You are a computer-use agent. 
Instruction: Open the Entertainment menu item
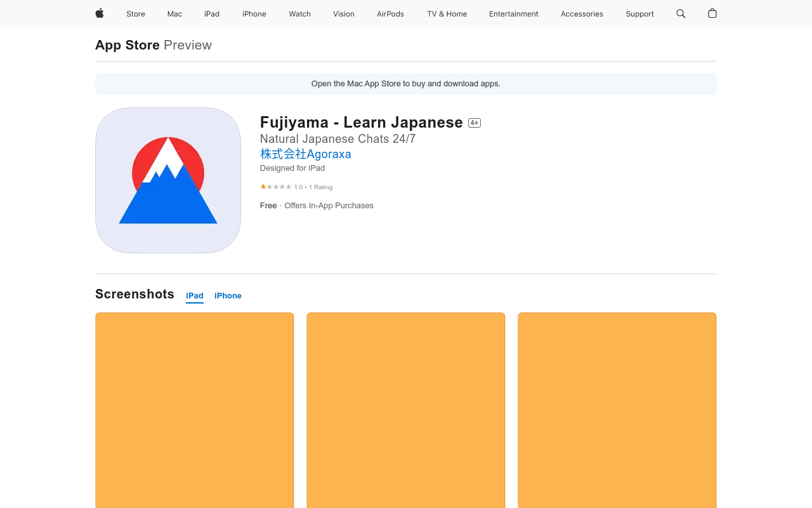coord(514,14)
